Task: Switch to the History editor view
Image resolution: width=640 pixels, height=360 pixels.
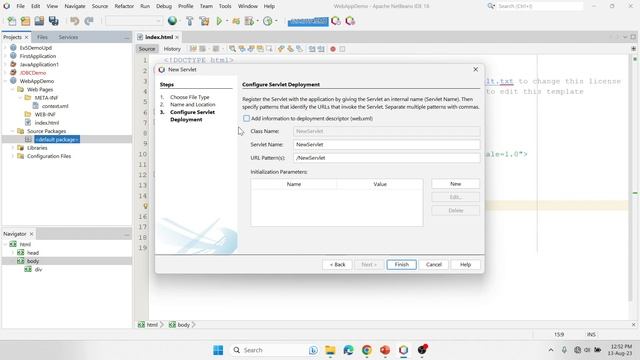Action: (172, 49)
